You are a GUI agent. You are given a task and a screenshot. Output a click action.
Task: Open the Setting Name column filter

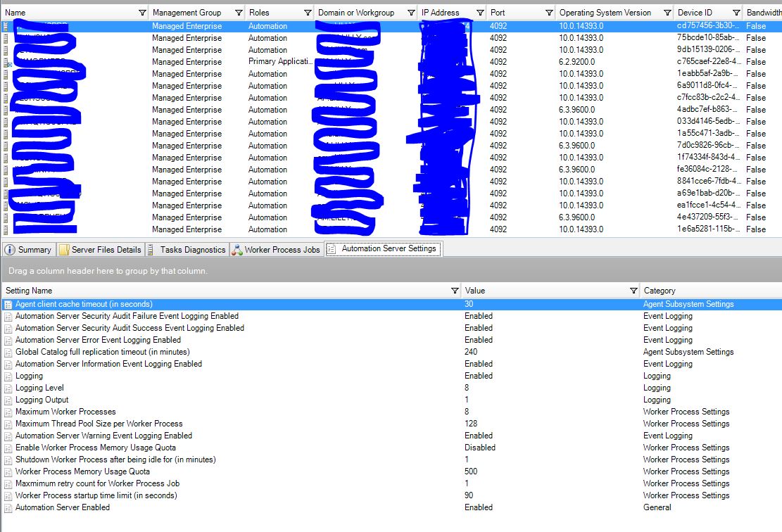[x=455, y=291]
